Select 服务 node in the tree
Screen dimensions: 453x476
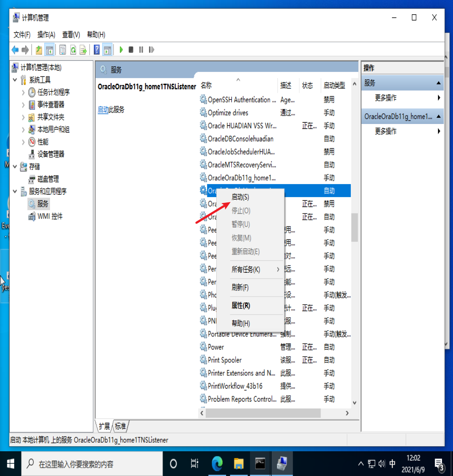coord(43,204)
